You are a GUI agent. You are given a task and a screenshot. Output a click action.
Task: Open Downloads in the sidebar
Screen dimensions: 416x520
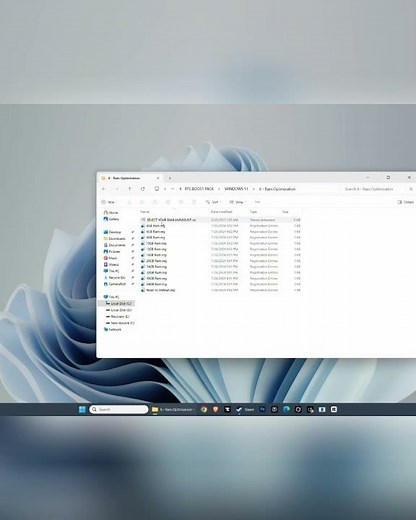(114, 239)
